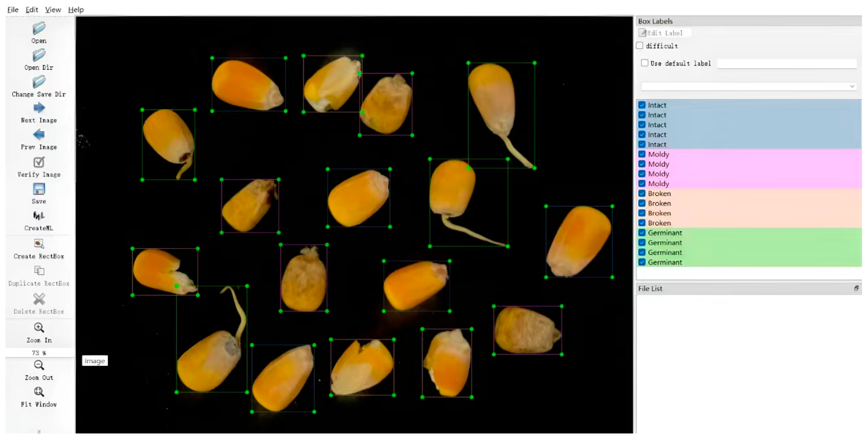This screenshot has height=441, width=868.
Task: Click Change Save Dir icon
Action: [x=39, y=82]
